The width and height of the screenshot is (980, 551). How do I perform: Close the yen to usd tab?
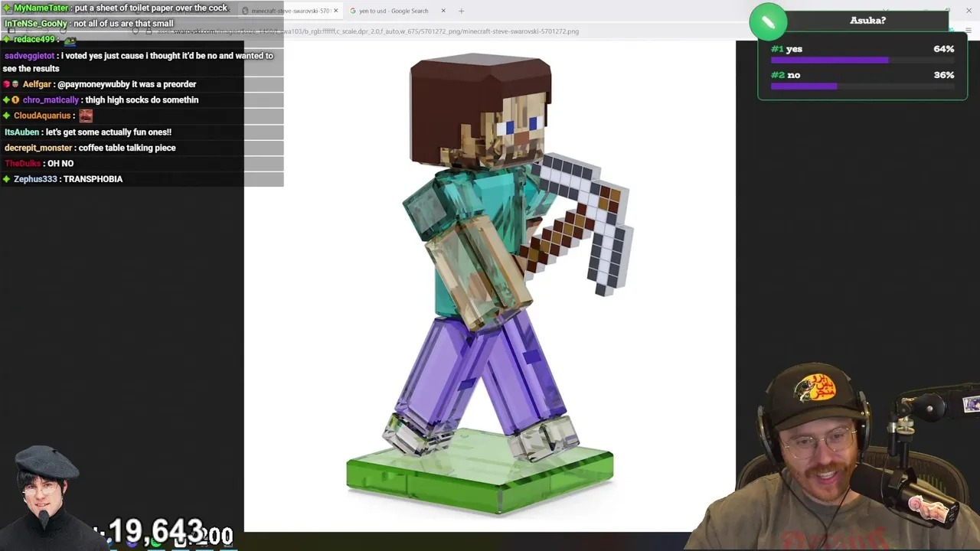443,11
